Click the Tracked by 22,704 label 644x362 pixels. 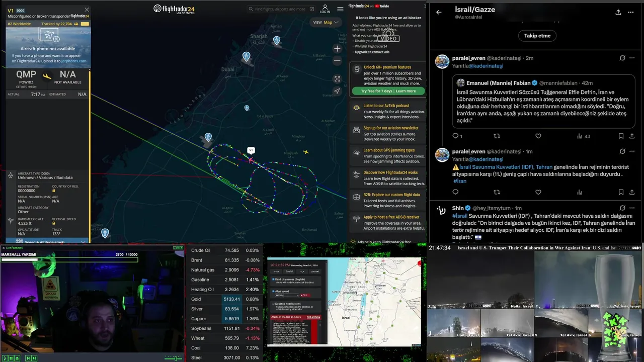56,24
